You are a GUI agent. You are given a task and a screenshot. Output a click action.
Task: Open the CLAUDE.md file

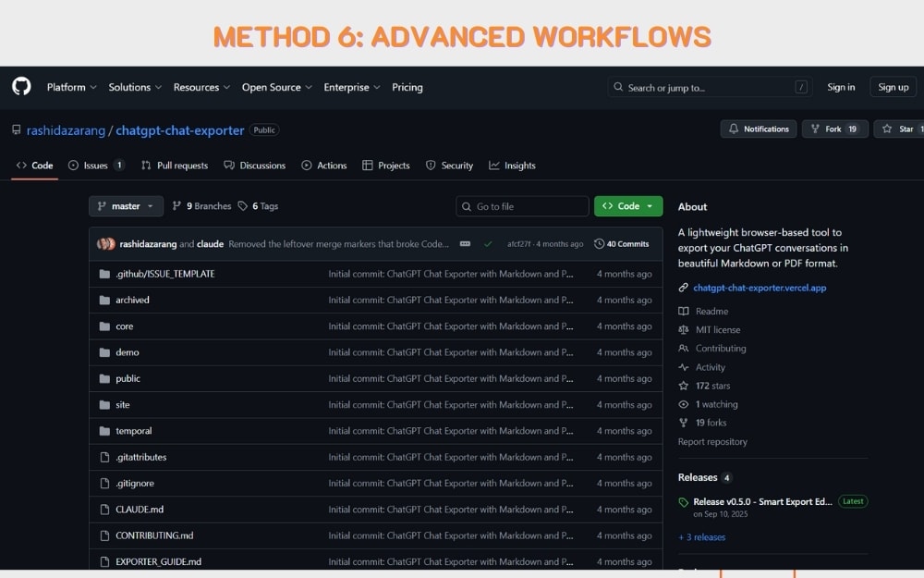(140, 509)
